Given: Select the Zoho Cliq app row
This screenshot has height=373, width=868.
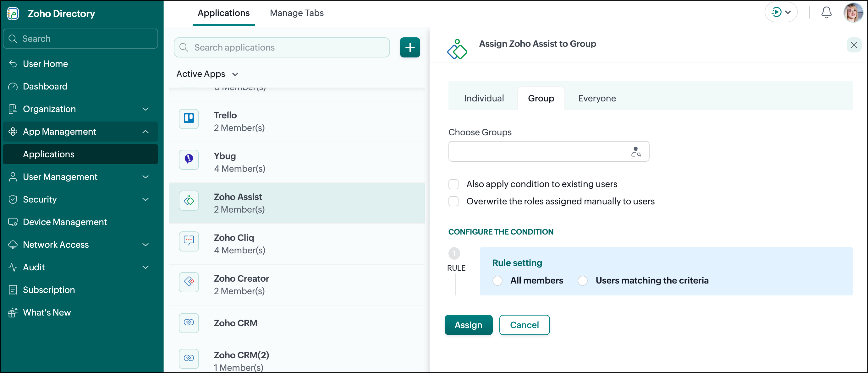Looking at the screenshot, I should (x=297, y=244).
